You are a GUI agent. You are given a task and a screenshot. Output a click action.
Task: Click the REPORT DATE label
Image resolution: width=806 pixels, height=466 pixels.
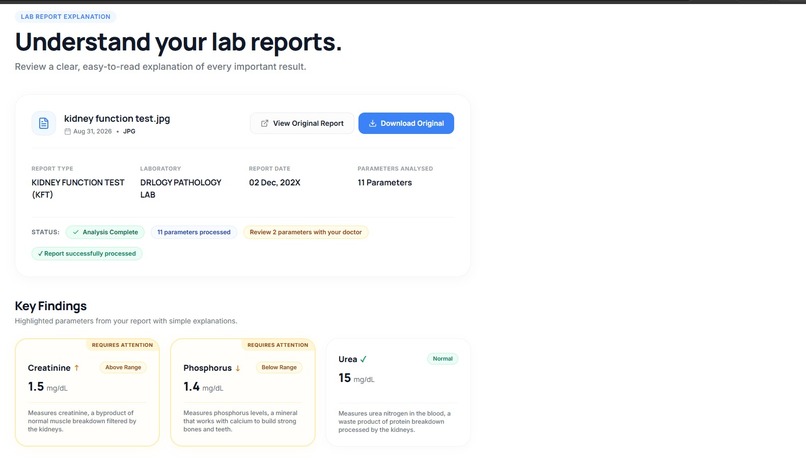coord(270,169)
